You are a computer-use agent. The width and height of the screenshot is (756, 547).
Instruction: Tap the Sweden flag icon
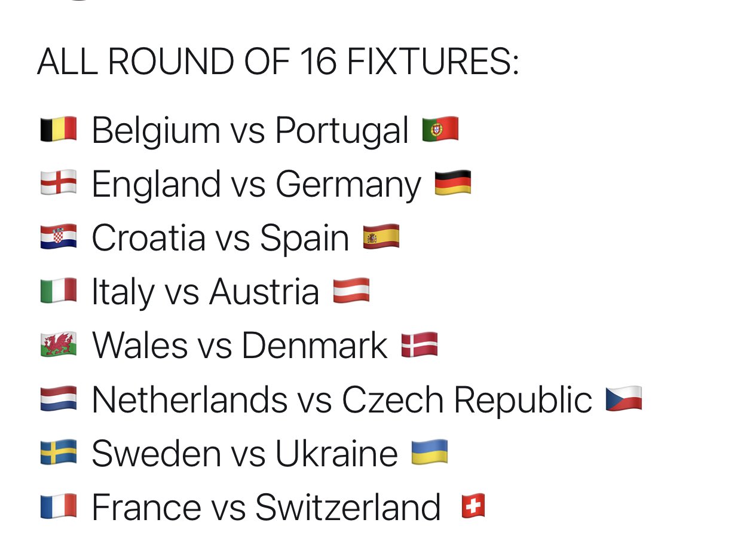(59, 453)
